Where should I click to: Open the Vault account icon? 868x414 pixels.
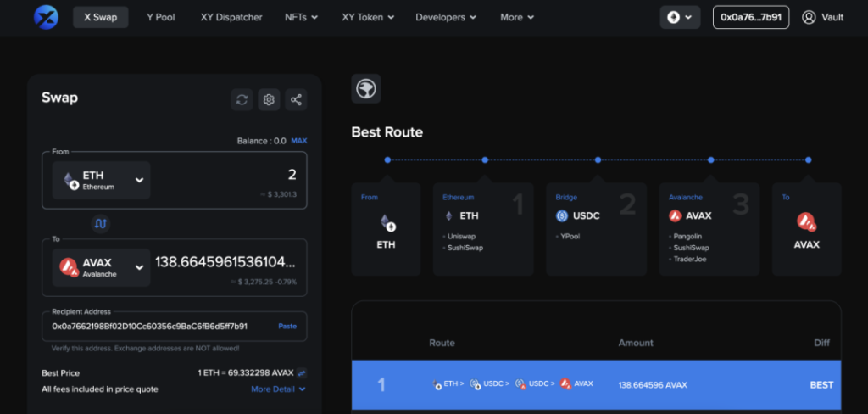click(x=809, y=17)
